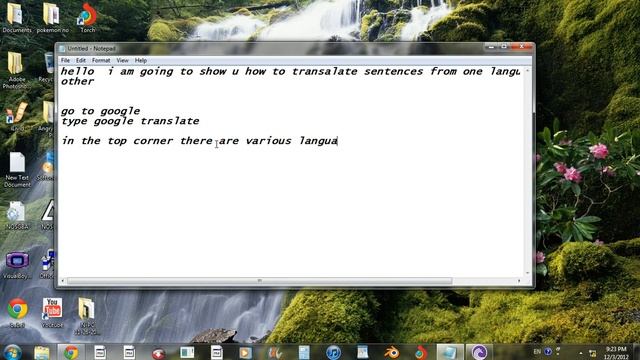
Task: Select the New Text Document file
Action: click(17, 170)
